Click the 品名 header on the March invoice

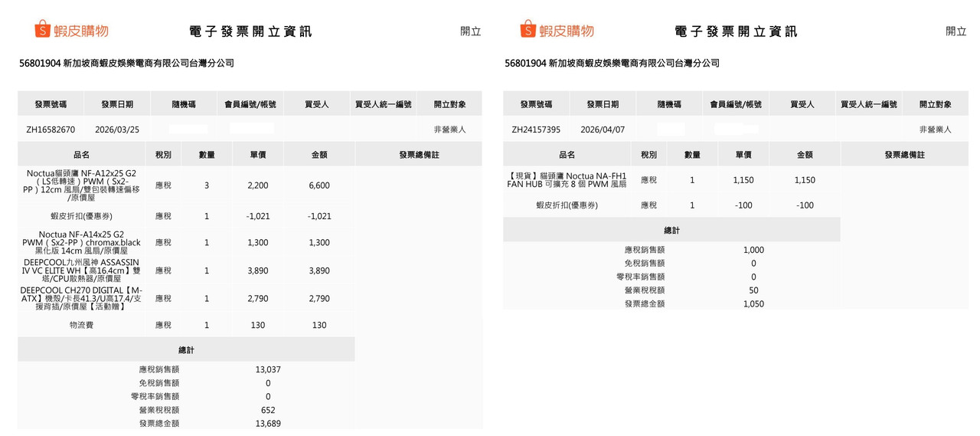pos(82,155)
